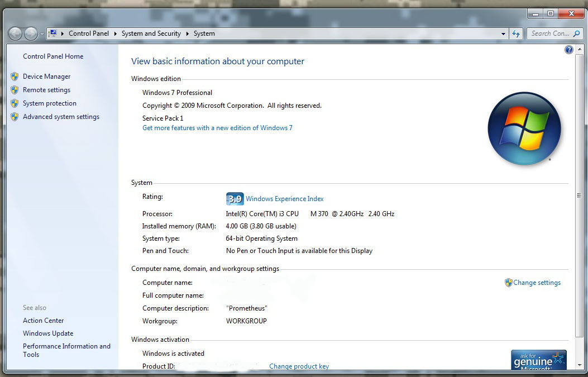The width and height of the screenshot is (588, 377).
Task: Select Control Panel in breadcrumb
Action: pyautogui.click(x=88, y=34)
